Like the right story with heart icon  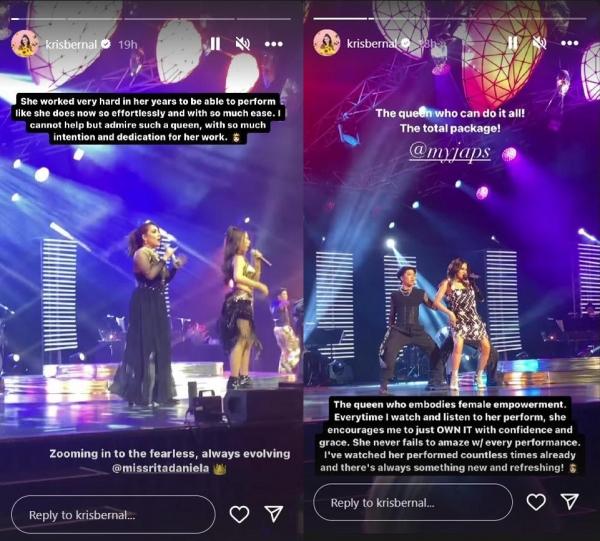point(536,502)
